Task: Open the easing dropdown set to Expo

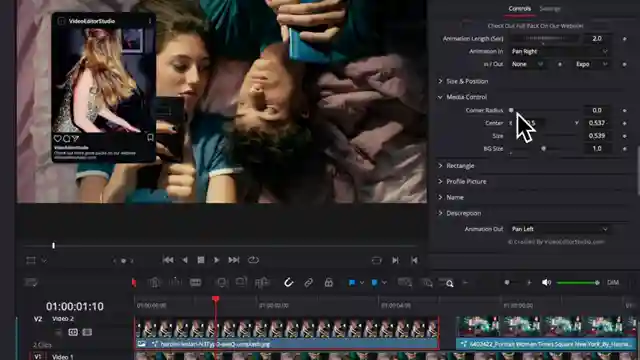Action: click(x=591, y=64)
